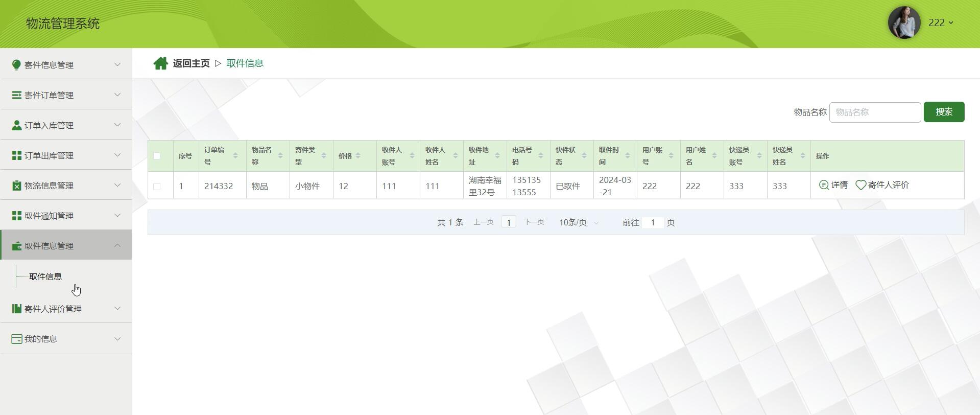Image resolution: width=980 pixels, height=415 pixels.
Task: Expand 取件通知管理 menu chevron
Action: tap(117, 215)
